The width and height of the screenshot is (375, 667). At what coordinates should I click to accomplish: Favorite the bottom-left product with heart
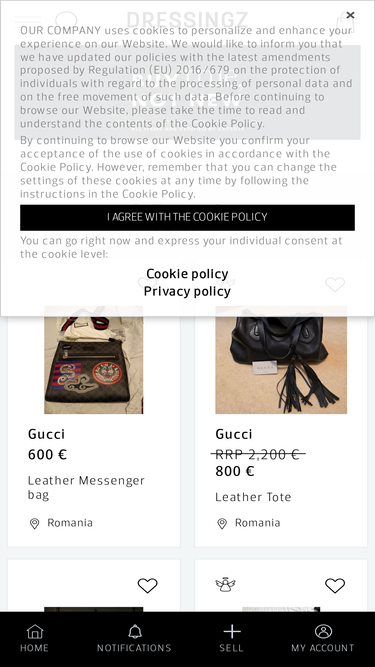tap(148, 585)
